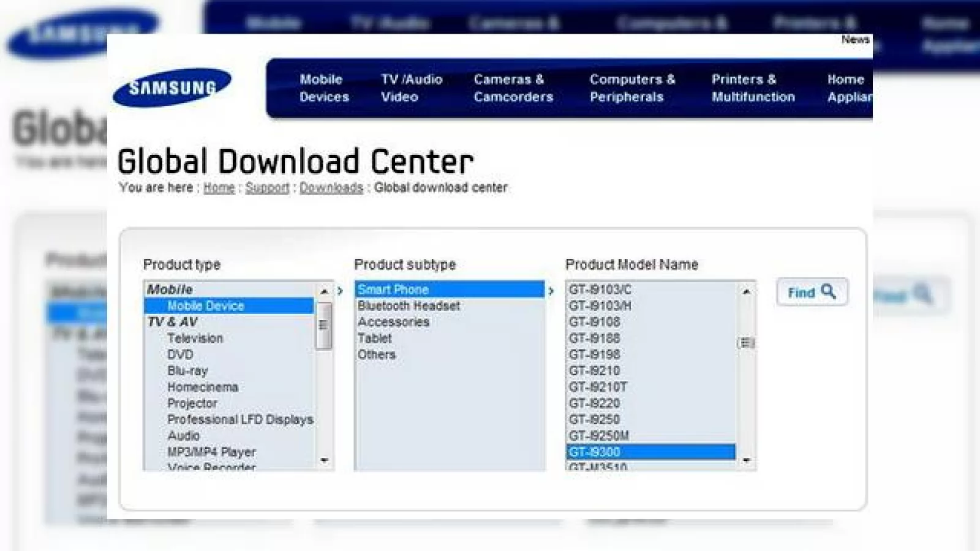Select Television product type

point(195,338)
